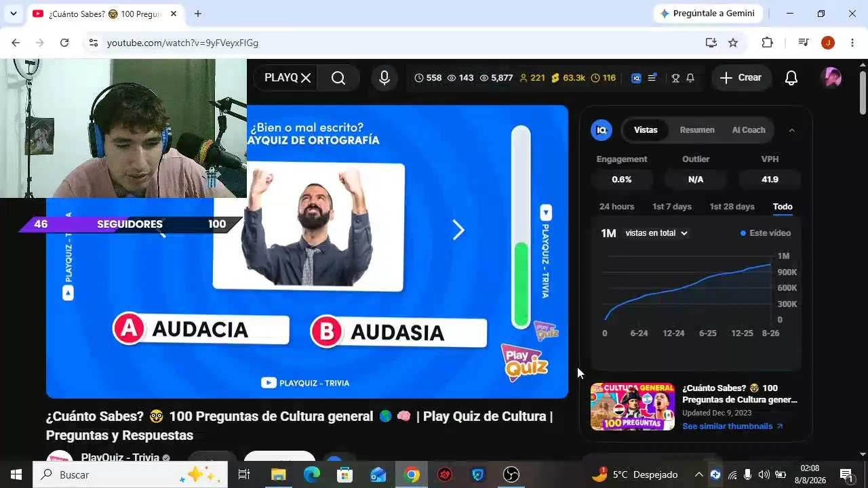
Task: Open the list icon beside the IQ icon
Action: tap(652, 78)
